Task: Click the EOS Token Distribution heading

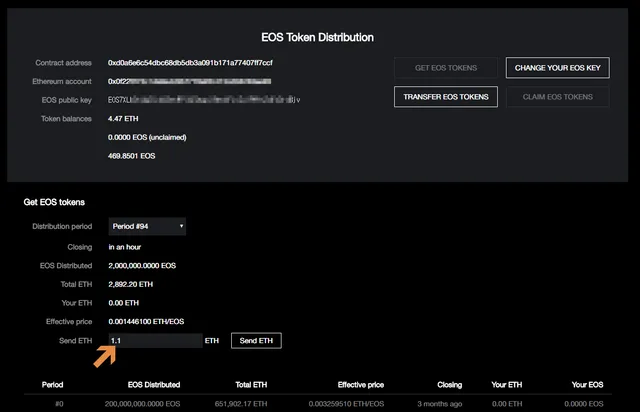Action: pos(318,38)
